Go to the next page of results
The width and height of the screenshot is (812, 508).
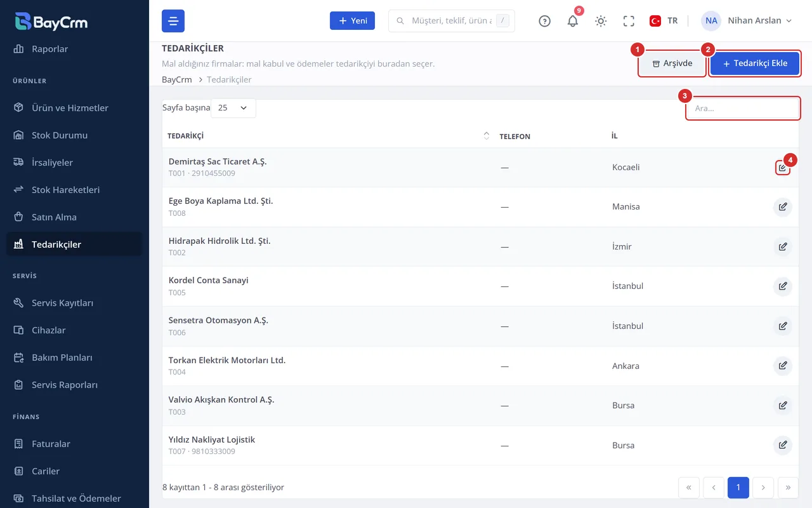763,488
